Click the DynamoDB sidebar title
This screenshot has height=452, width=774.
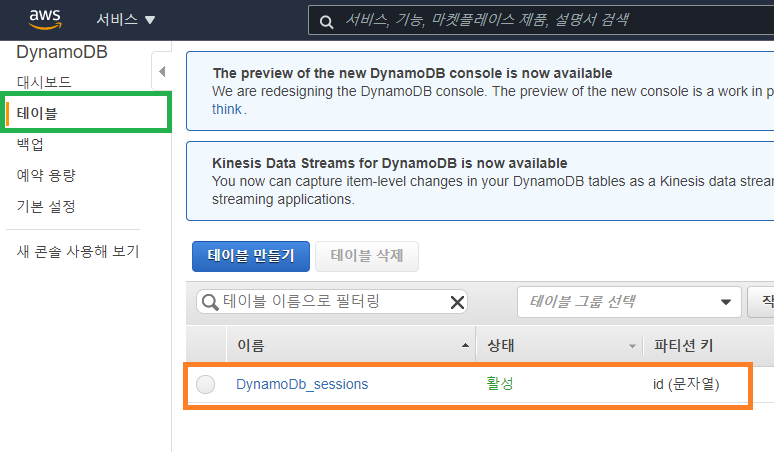click(62, 52)
